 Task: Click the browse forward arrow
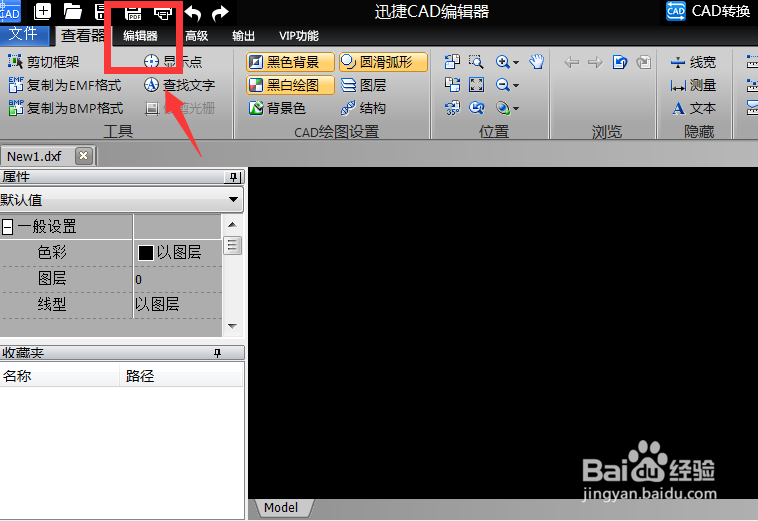click(x=595, y=62)
